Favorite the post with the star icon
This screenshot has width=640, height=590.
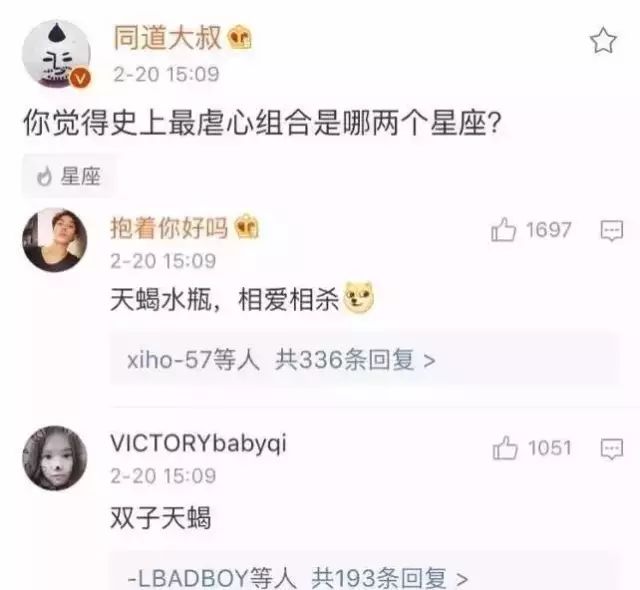pos(603,41)
